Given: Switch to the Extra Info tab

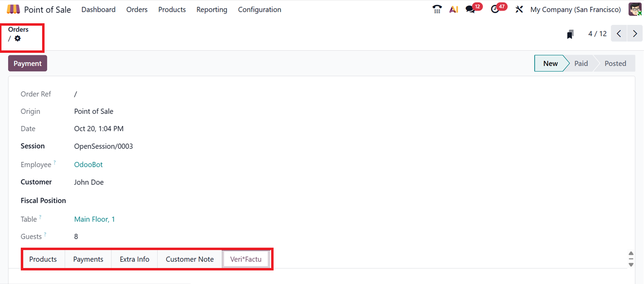Looking at the screenshot, I should pyautogui.click(x=135, y=259).
